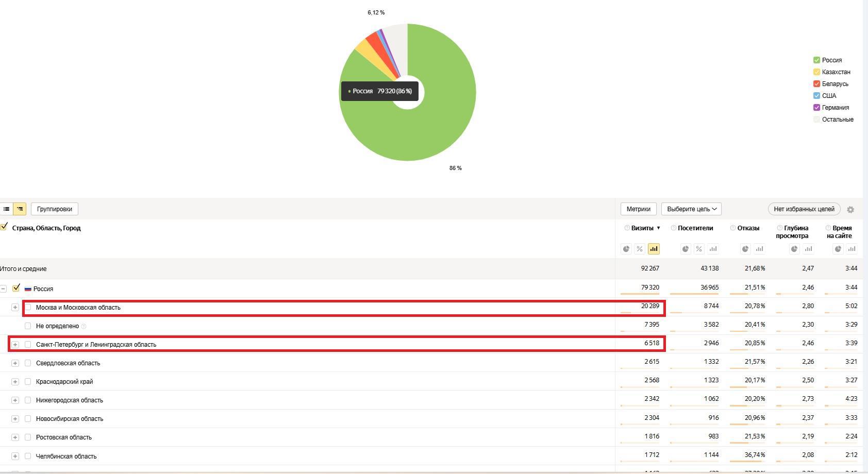Toggle Россия green swatch in chart legend
This screenshot has width=868, height=474.
(816, 60)
